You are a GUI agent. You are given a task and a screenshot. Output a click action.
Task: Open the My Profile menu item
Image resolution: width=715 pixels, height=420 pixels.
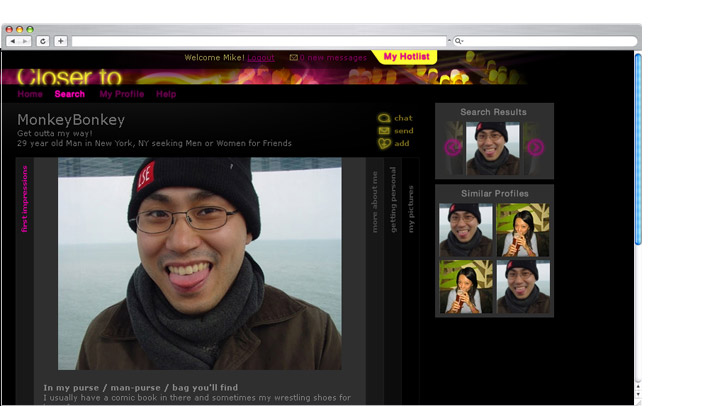122,94
